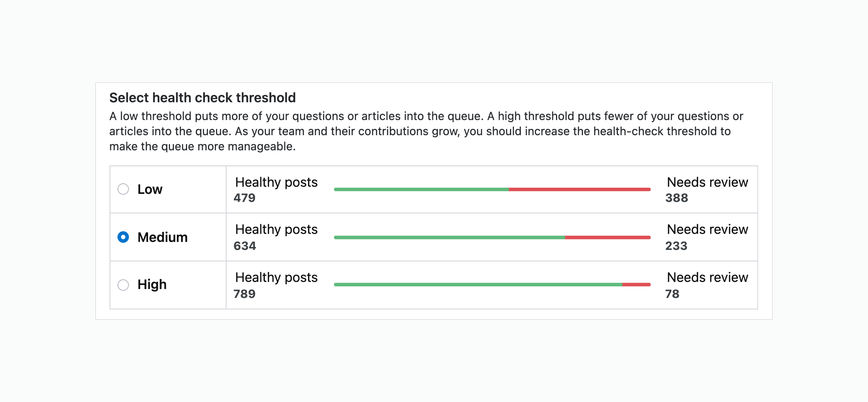Screen dimensions: 868x402
Task: Click the 388 needs review count
Action: (x=677, y=198)
